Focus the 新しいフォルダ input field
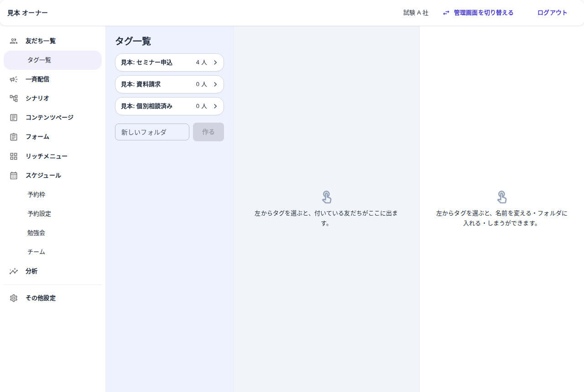 click(x=152, y=132)
